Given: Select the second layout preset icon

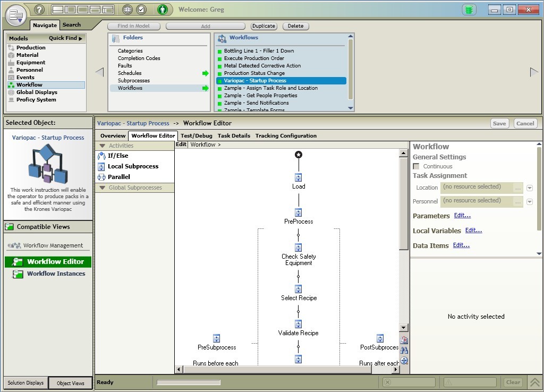Looking at the screenshot, I should click(70, 10).
